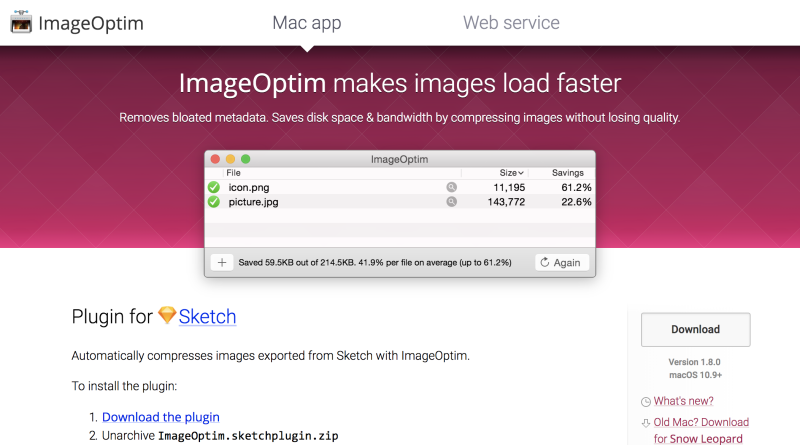This screenshot has height=445, width=800.
Task: Open the Download the plugin link
Action: (x=161, y=417)
